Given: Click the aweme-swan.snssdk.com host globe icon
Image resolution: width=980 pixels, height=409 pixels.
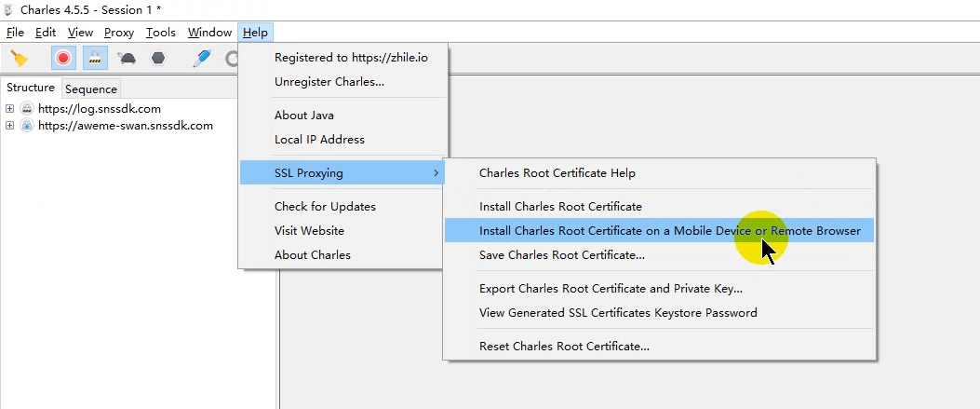Looking at the screenshot, I should [26, 126].
